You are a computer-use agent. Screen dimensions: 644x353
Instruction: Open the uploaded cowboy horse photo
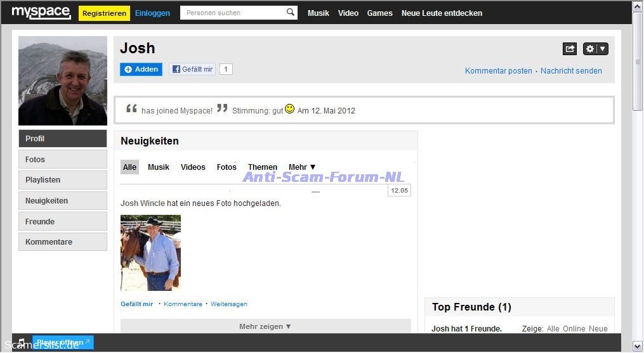pyautogui.click(x=150, y=252)
